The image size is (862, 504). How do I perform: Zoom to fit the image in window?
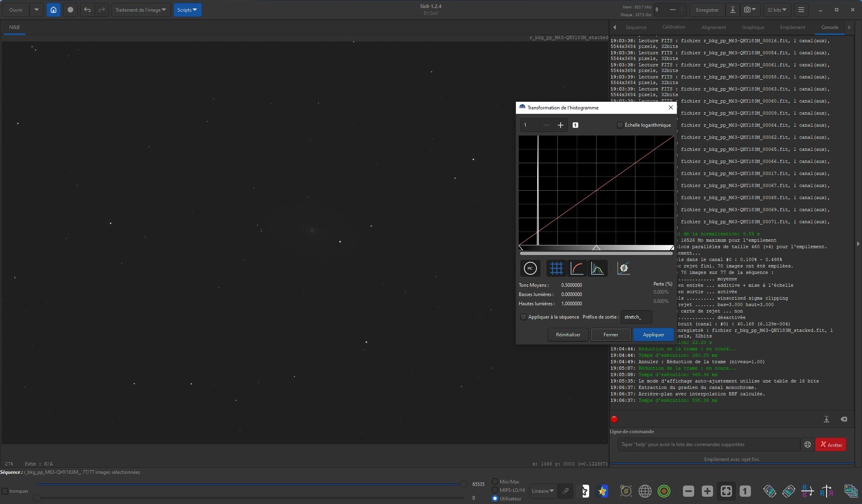click(x=726, y=491)
